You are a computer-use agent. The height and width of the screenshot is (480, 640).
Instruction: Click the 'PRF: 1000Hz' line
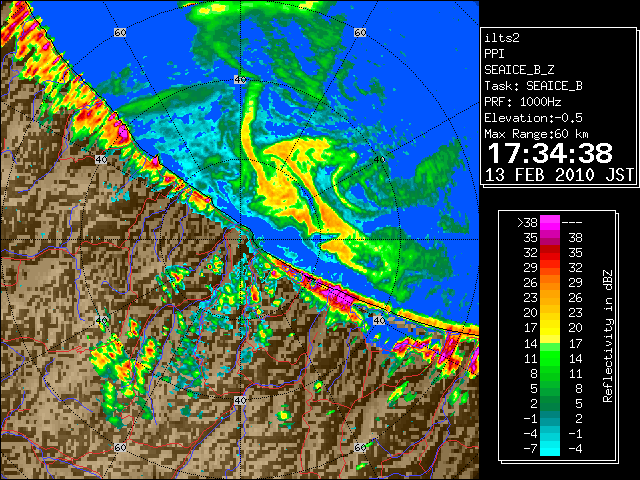pyautogui.click(x=523, y=102)
